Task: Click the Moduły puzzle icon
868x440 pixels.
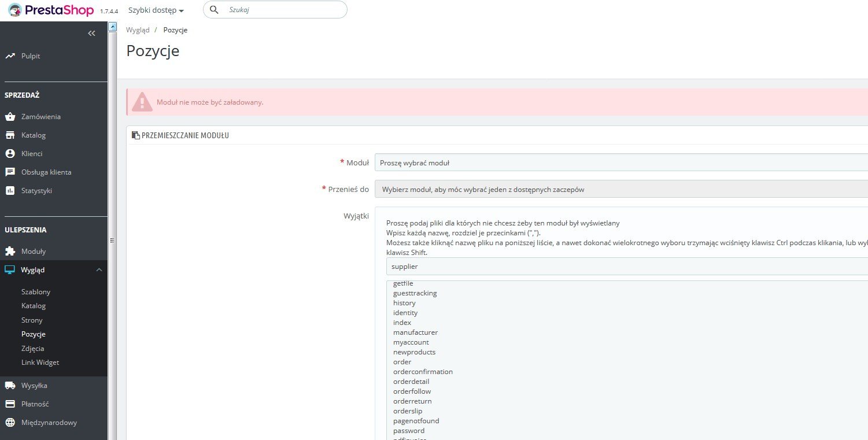Action: (x=10, y=252)
